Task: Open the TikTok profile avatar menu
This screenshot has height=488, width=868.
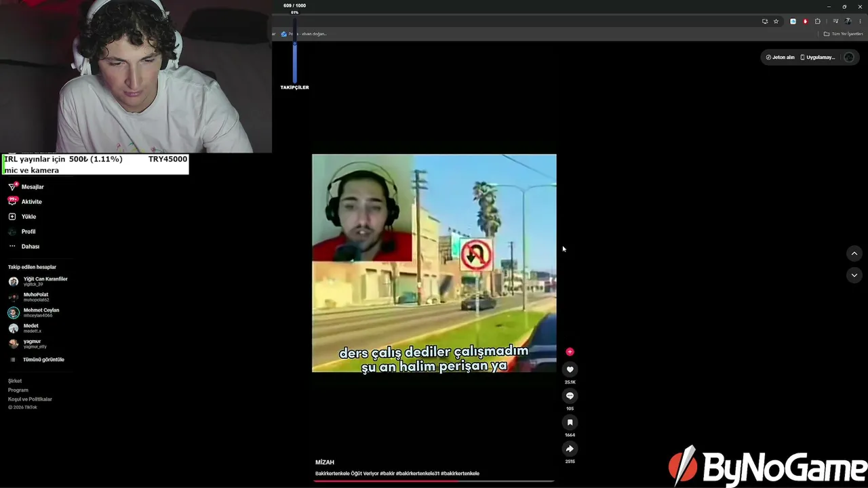Action: coord(848,57)
